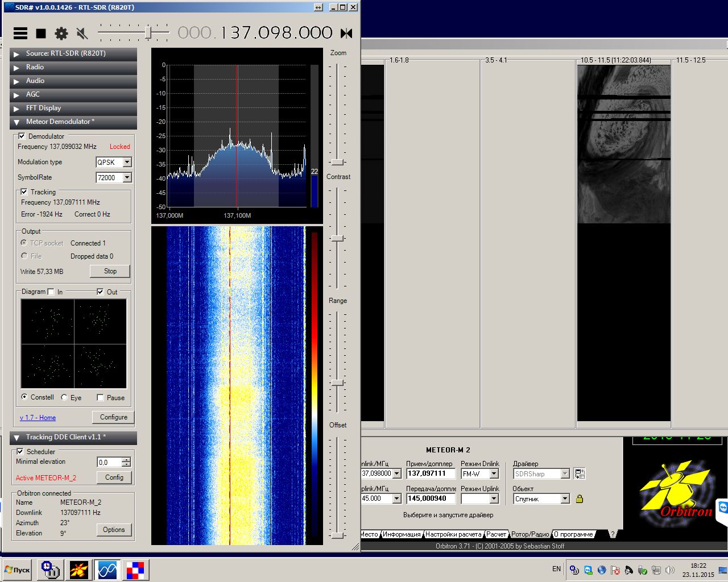Screen dimensions: 728x582
Task: Click the Options button
Action: (114, 530)
